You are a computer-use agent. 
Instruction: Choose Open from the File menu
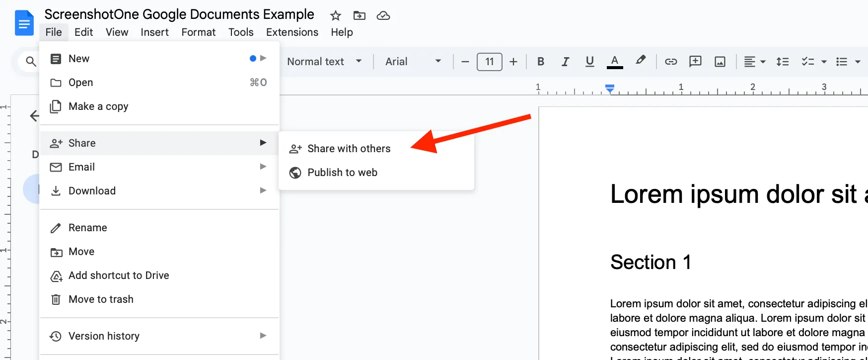tap(159, 83)
